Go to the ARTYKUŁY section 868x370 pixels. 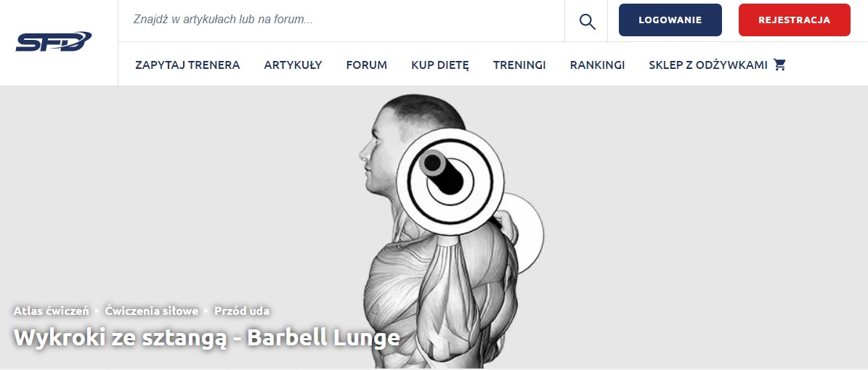click(x=293, y=65)
